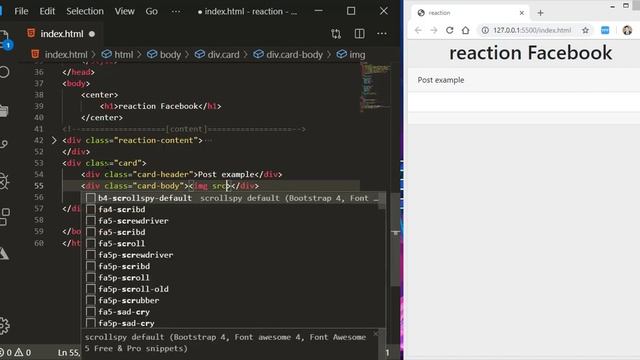Click the browser Forward arrow
This screenshot has width=640, height=360.
pos(434,30)
